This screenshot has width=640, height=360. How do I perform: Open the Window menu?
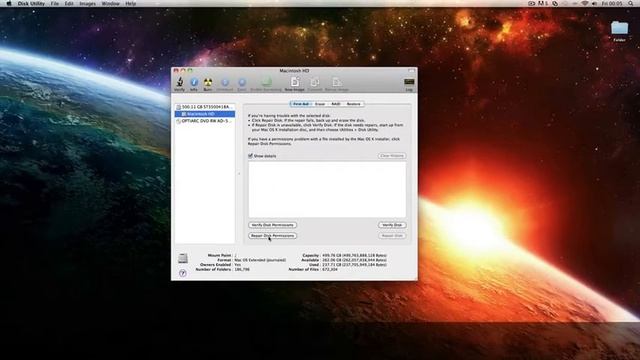coord(110,3)
